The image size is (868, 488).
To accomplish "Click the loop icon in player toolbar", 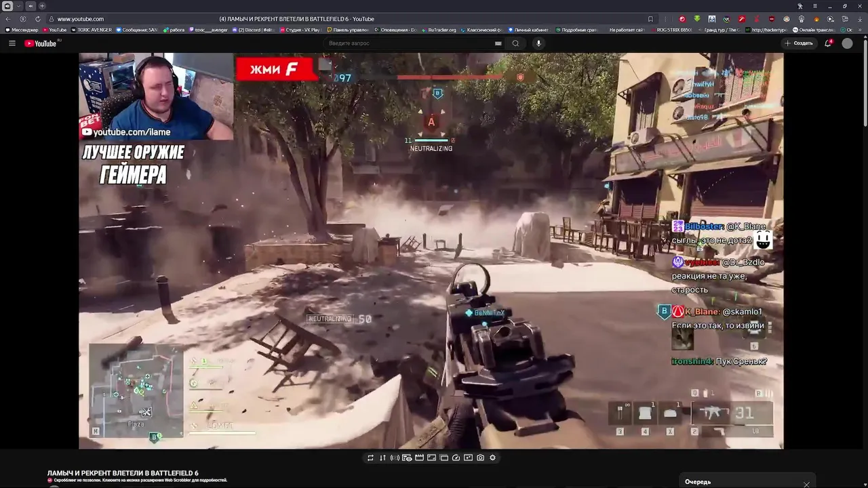I will (370, 457).
